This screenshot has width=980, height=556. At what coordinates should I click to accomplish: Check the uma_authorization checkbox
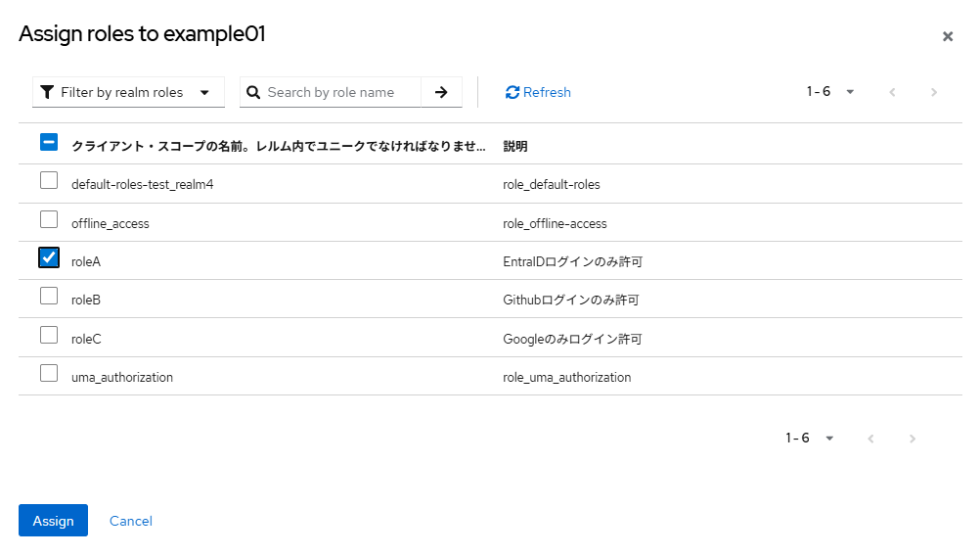tap(49, 373)
